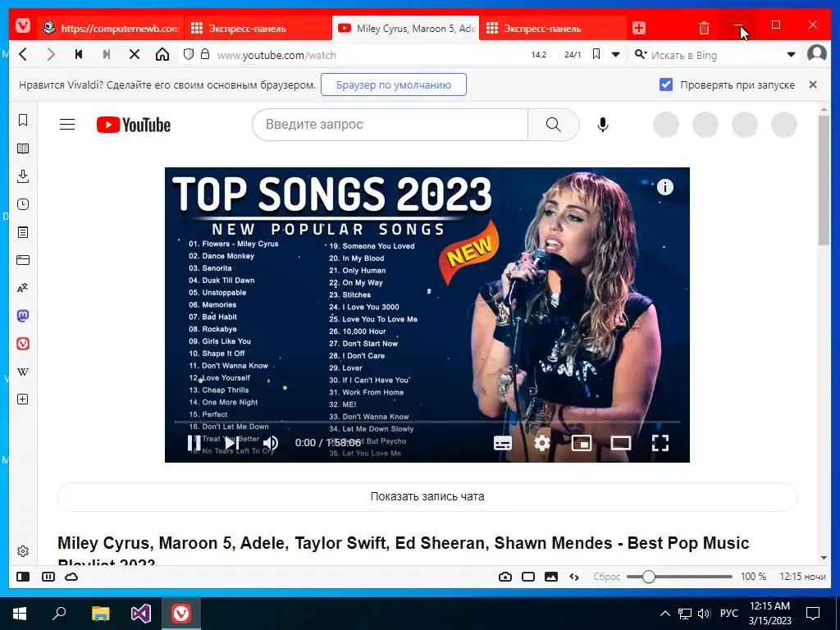Toggle the side panel visibility
Screen dimensions: 840x630
(x=23, y=577)
